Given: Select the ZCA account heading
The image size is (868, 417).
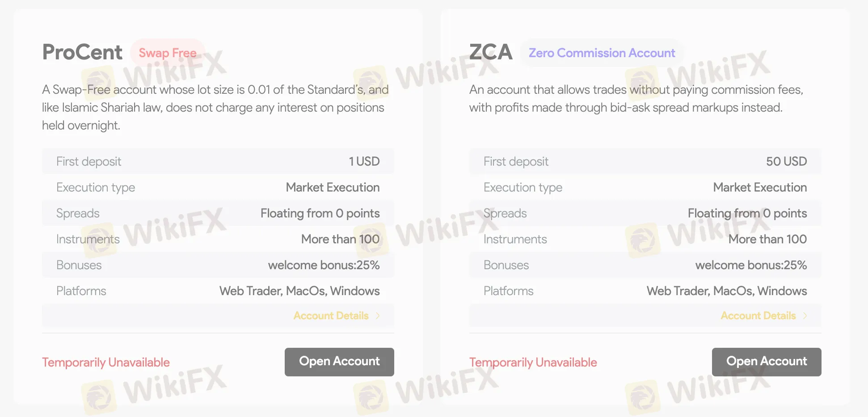Looking at the screenshot, I should click(491, 52).
